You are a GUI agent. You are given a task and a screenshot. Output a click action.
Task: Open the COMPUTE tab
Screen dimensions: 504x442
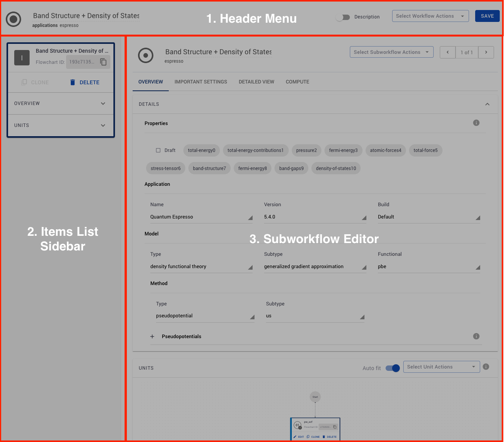coord(297,82)
